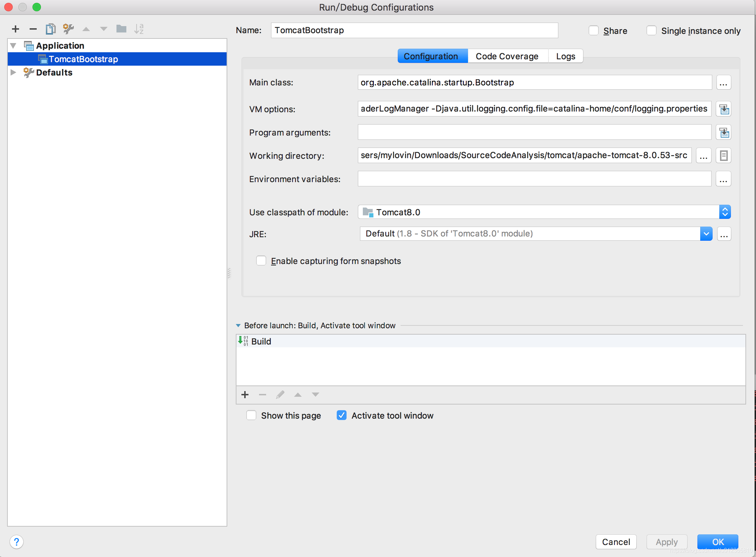
Task: Click the Apply button
Action: [x=667, y=542]
